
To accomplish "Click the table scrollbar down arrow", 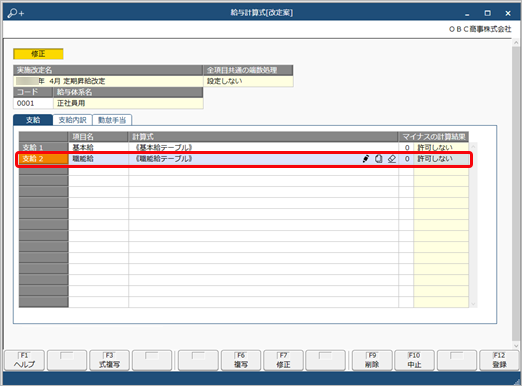I will point(473,304).
